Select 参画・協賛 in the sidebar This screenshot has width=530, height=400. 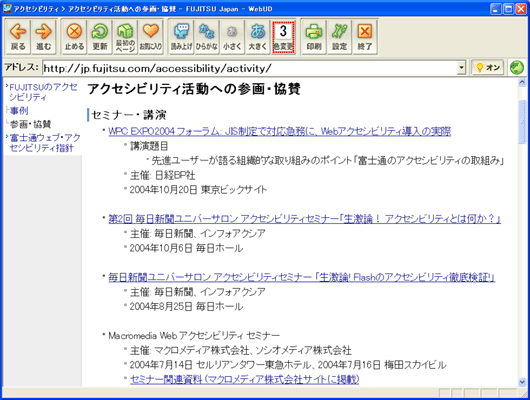tap(30, 124)
